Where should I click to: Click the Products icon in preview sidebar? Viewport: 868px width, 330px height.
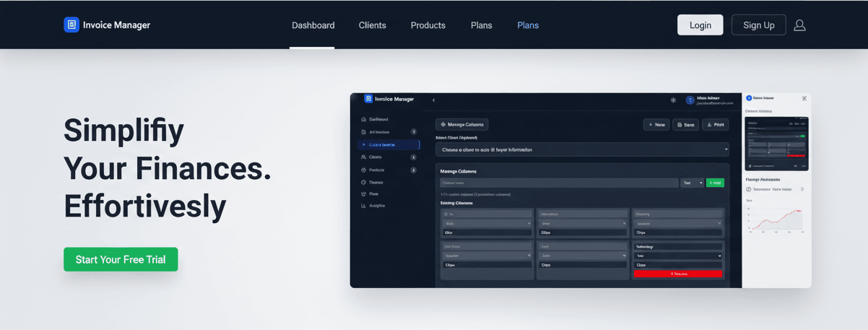pos(363,170)
